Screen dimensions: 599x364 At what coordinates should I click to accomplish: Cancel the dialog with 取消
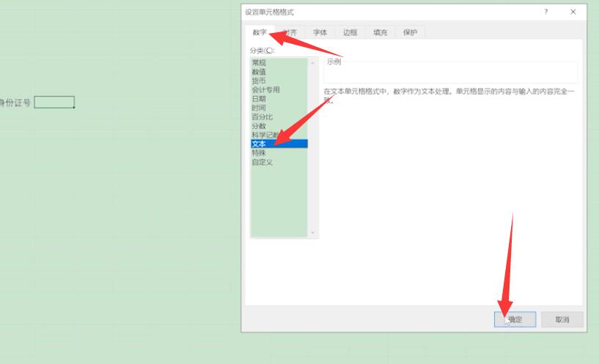[x=562, y=320]
